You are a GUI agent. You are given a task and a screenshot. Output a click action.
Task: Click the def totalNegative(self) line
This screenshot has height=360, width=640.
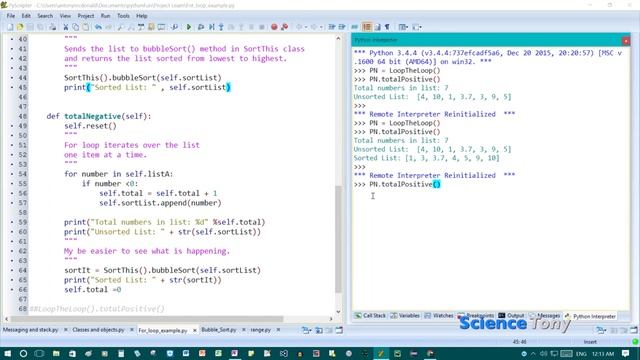coord(99,116)
